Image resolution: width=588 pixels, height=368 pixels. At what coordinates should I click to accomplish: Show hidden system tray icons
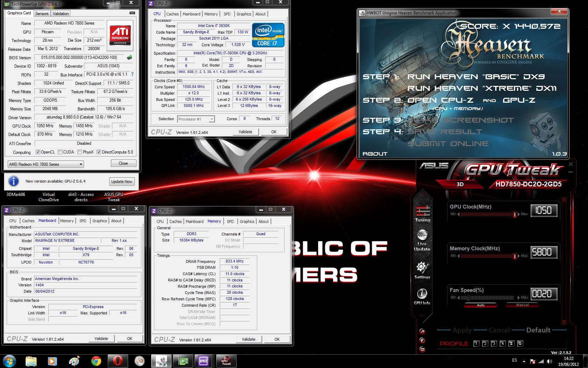tap(524, 361)
